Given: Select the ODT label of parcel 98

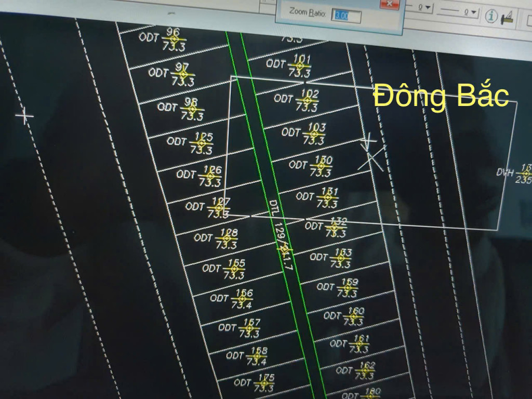Looking at the screenshot, I should [167, 107].
